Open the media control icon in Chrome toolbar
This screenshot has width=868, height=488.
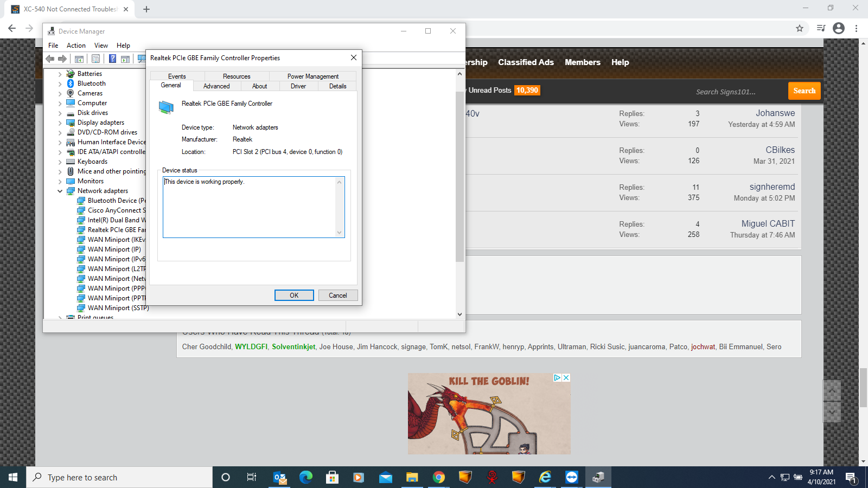coord(821,28)
